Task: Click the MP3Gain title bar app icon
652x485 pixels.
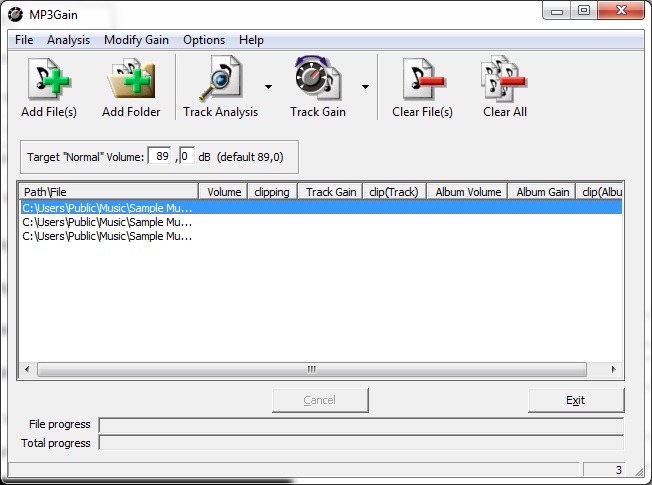Action: (x=15, y=15)
